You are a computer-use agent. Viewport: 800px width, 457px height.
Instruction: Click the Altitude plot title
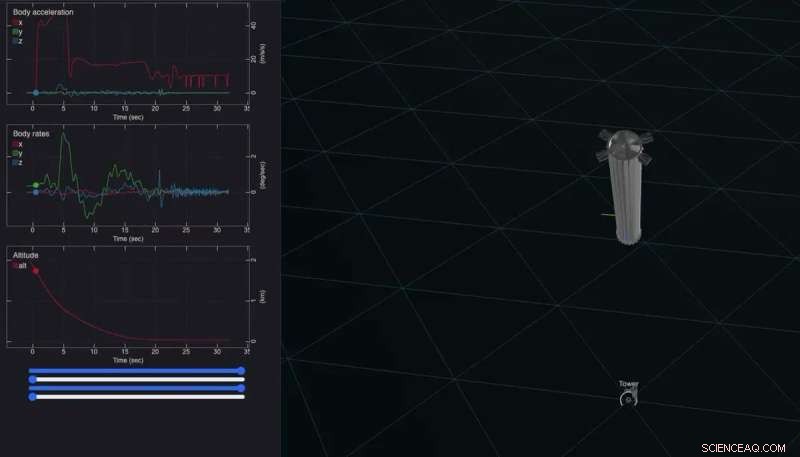coord(25,255)
